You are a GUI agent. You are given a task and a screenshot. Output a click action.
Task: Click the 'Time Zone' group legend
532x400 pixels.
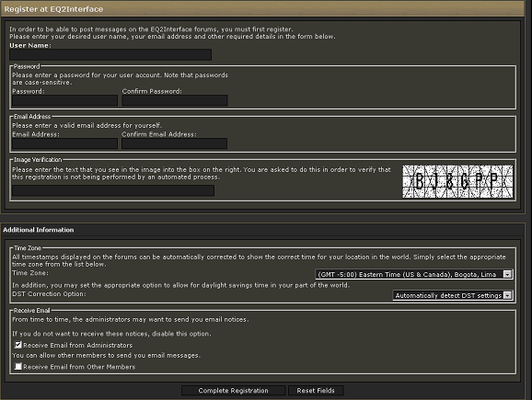[x=28, y=247]
